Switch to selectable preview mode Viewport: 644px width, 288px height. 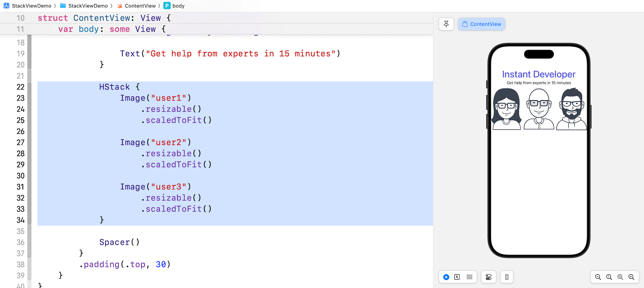[x=457, y=277]
